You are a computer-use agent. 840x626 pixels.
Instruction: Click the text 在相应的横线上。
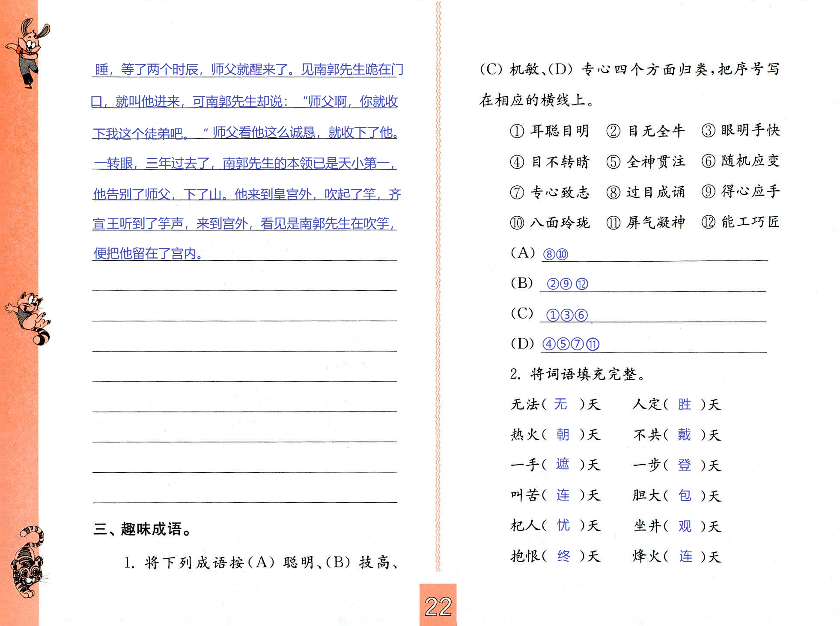pyautogui.click(x=537, y=100)
